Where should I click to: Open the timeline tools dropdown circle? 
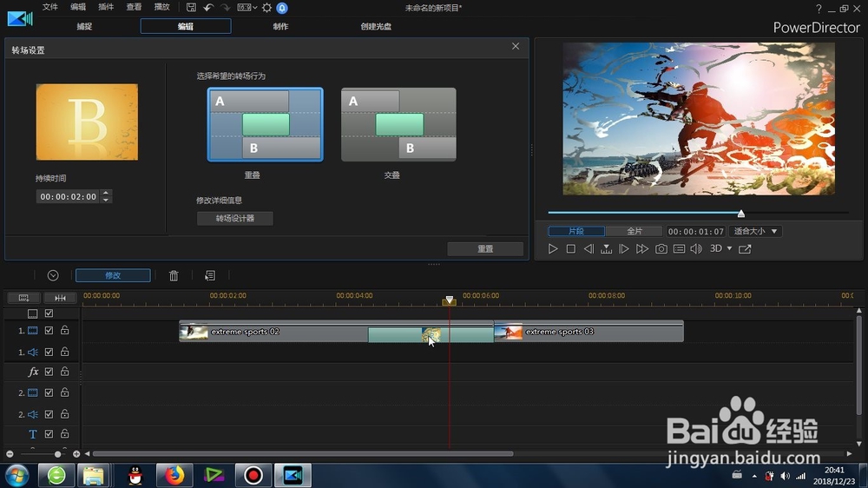pos(53,275)
